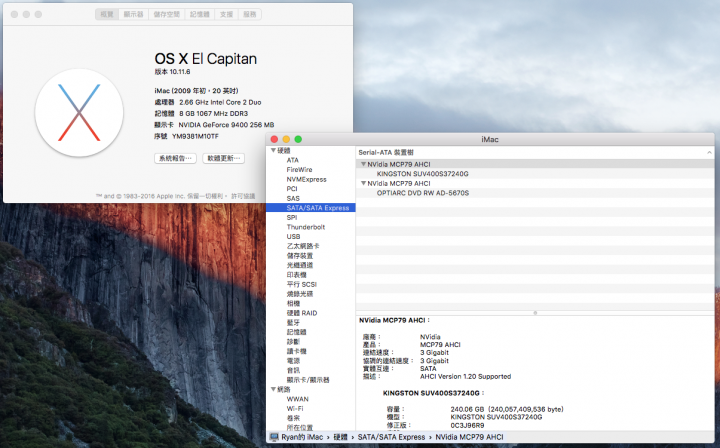Toggle sort chevron on Serial-ATA 裝置樹 header

[709, 152]
